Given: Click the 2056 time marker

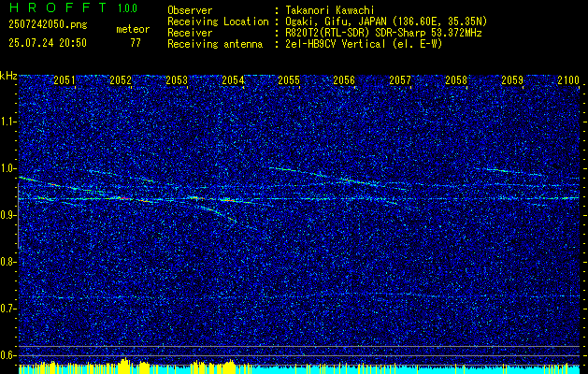Looking at the screenshot, I should point(344,80).
